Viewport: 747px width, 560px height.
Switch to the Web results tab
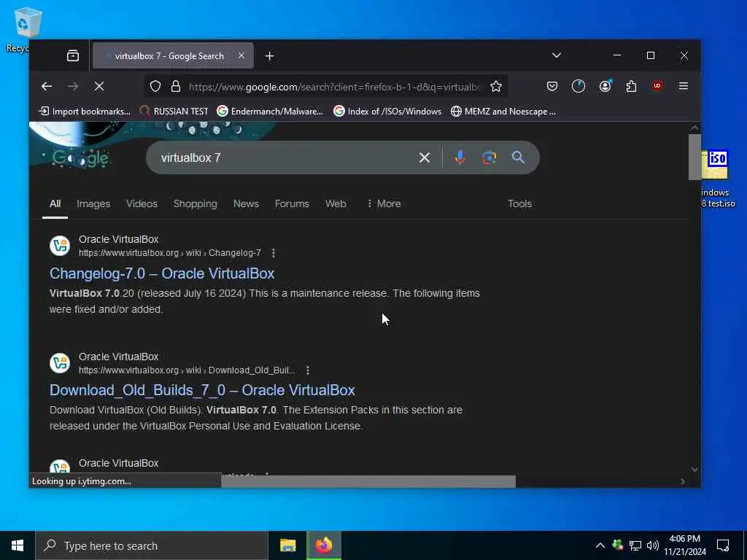[336, 204]
